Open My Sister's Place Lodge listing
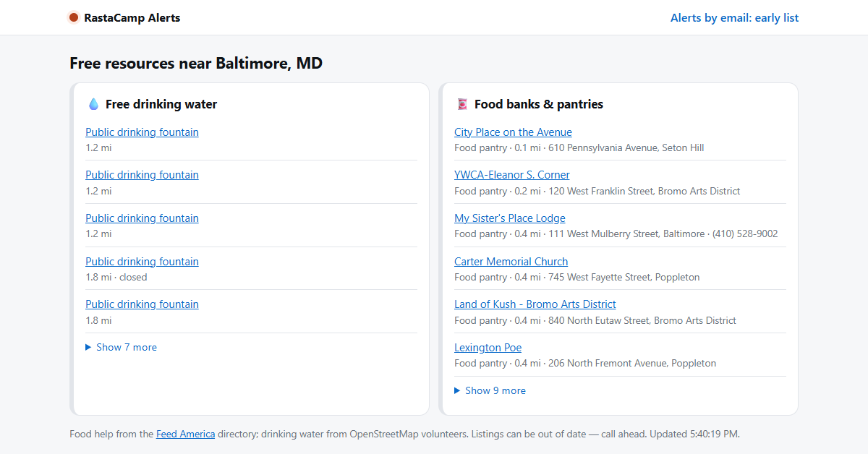The height and width of the screenshot is (454, 868). pyautogui.click(x=510, y=218)
